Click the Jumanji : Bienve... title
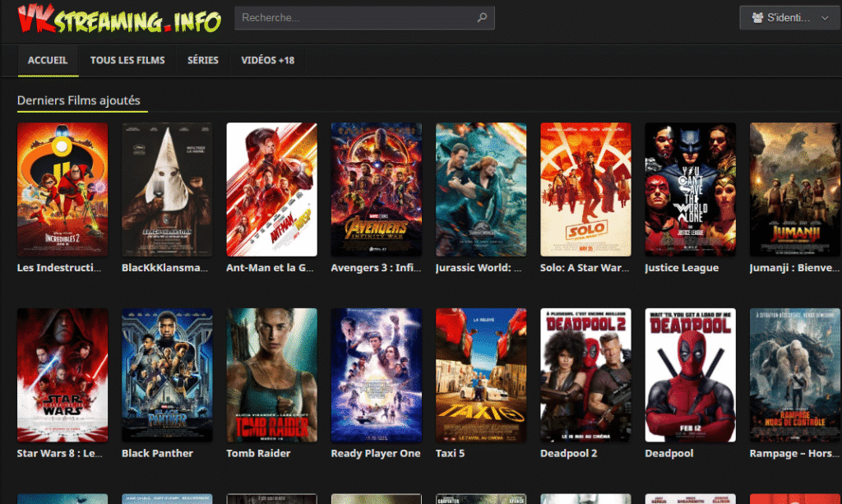Viewport: 842px width, 504px height. (x=794, y=267)
